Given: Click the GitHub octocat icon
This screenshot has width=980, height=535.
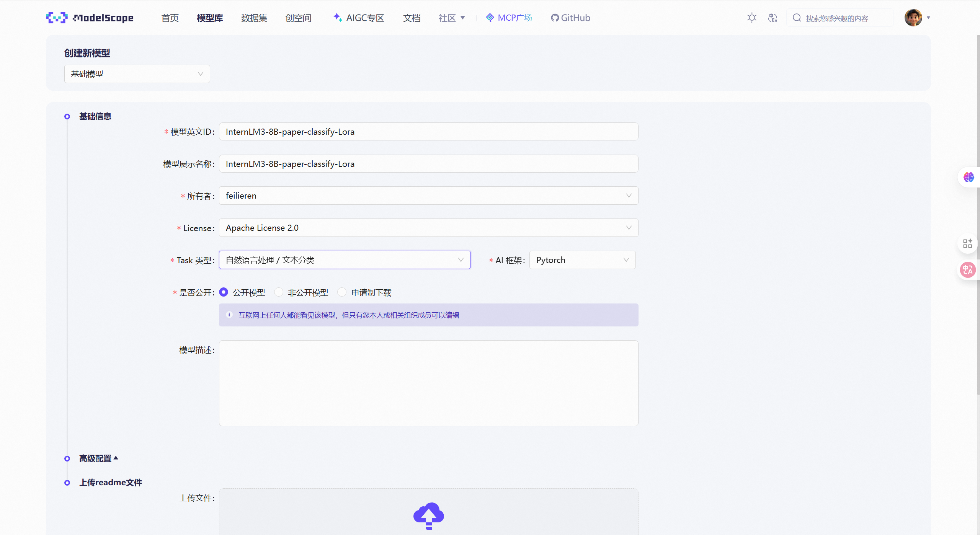Looking at the screenshot, I should [x=555, y=18].
